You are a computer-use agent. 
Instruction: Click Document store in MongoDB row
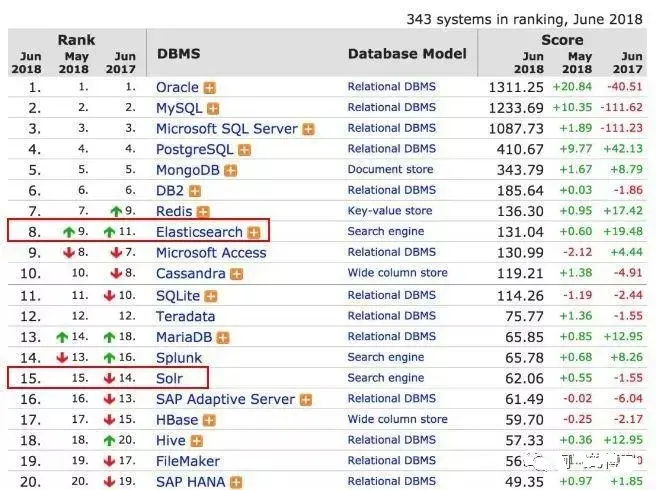point(390,169)
